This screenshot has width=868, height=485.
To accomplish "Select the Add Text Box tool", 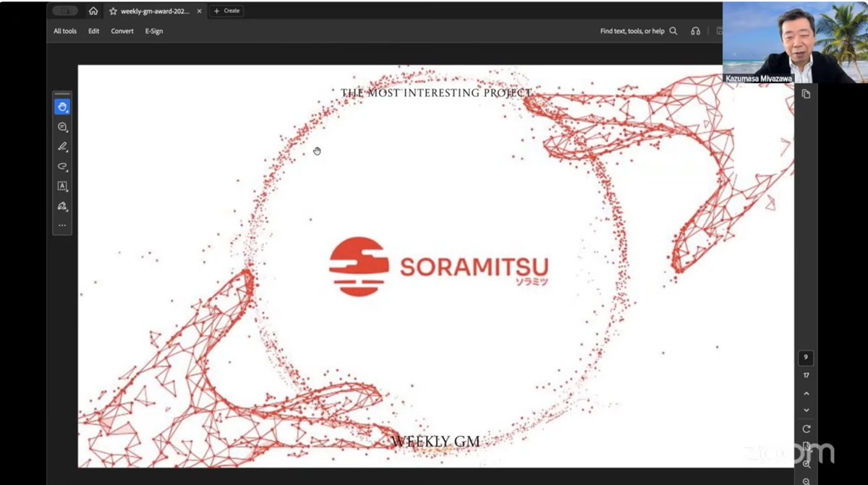I will click(62, 186).
